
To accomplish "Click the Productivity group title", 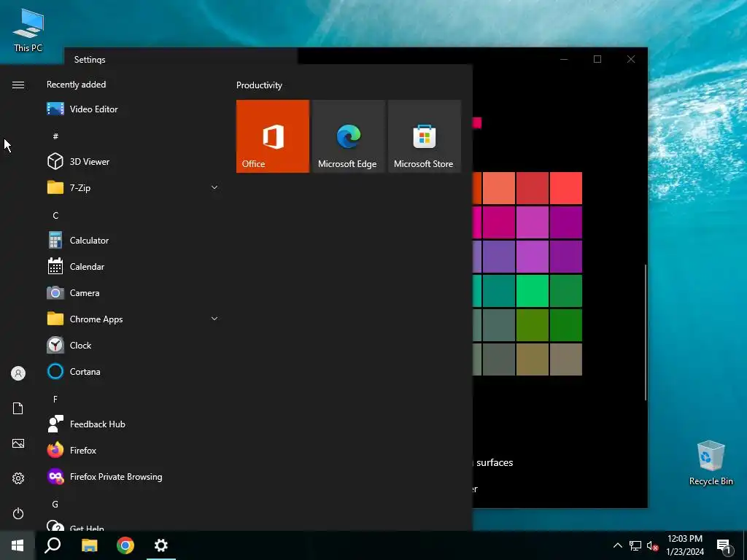I will [x=259, y=85].
